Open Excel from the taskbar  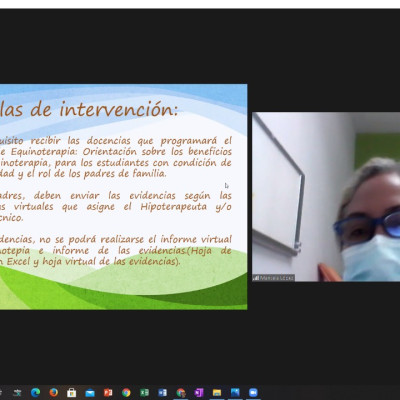[x=144, y=393]
